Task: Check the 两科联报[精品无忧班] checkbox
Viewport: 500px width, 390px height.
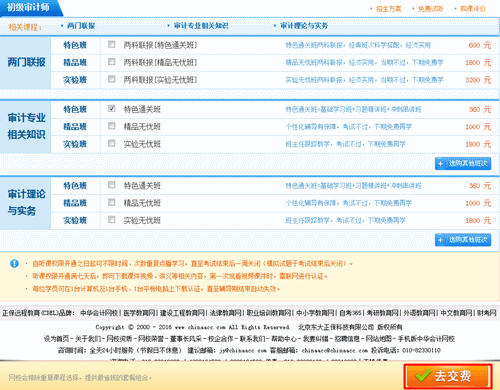Action: (112, 62)
